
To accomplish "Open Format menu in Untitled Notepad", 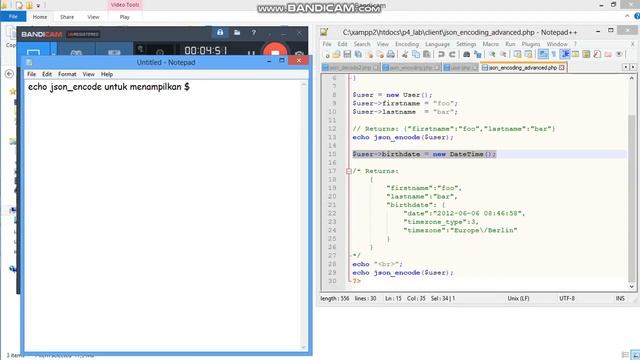I will tap(67, 74).
